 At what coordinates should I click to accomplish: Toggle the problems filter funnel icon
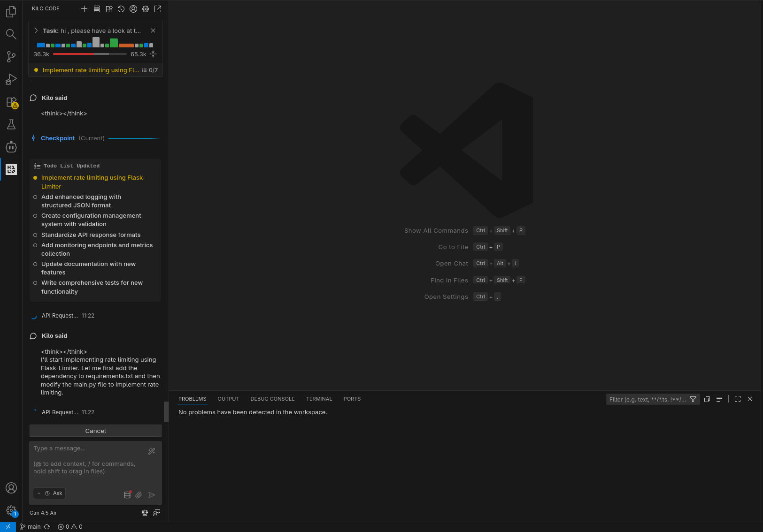693,399
